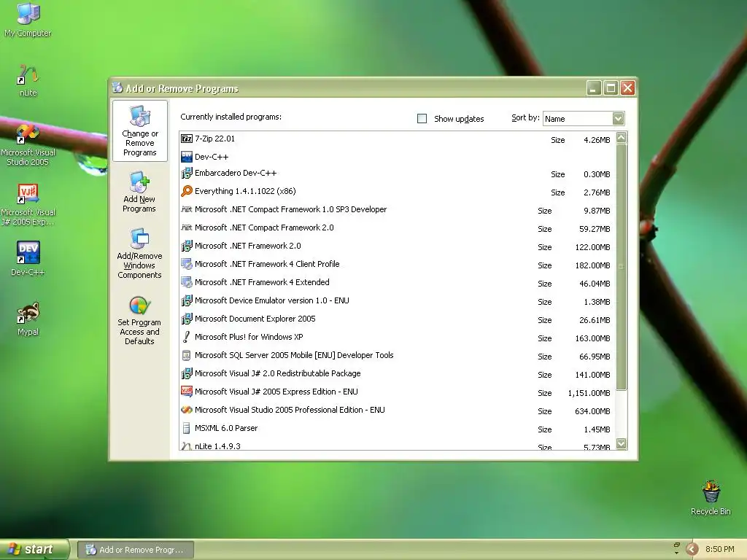
Task: Click the 7-Zip 22.01 program icon
Action: (187, 139)
